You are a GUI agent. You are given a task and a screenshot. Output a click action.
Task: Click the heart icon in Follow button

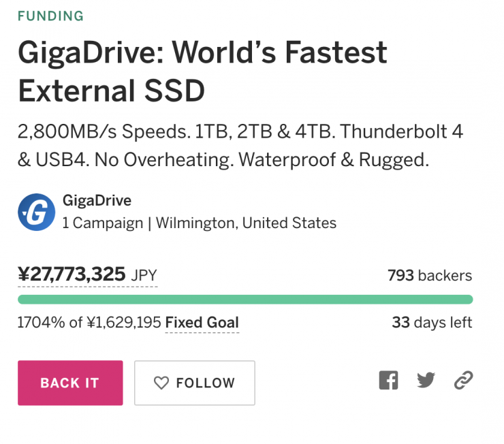click(x=161, y=383)
